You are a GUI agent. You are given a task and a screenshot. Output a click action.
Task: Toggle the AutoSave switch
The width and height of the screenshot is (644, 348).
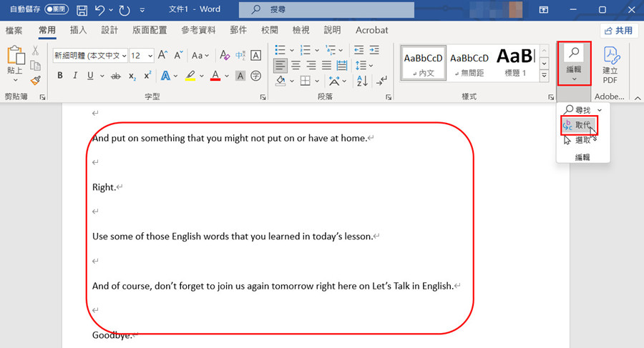coord(56,10)
